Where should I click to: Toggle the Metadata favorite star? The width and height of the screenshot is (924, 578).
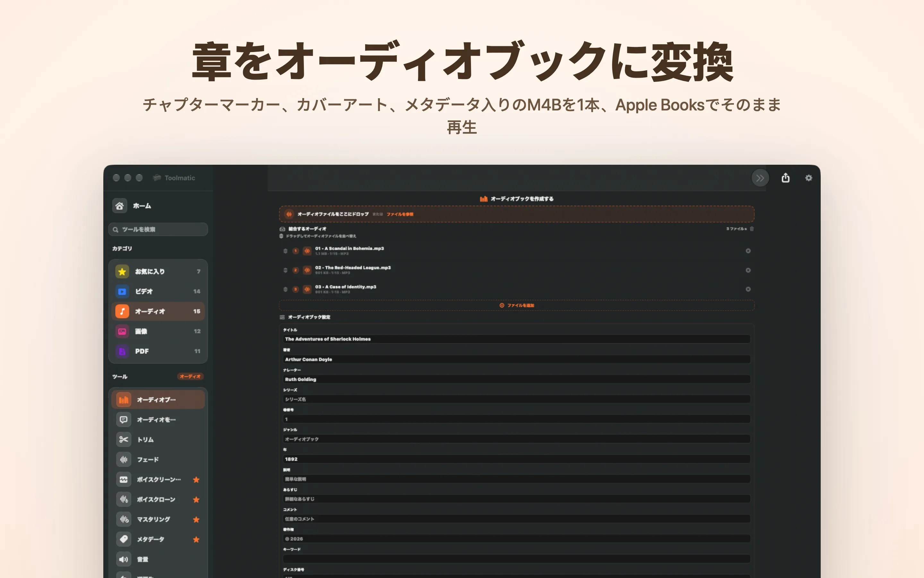pos(196,539)
